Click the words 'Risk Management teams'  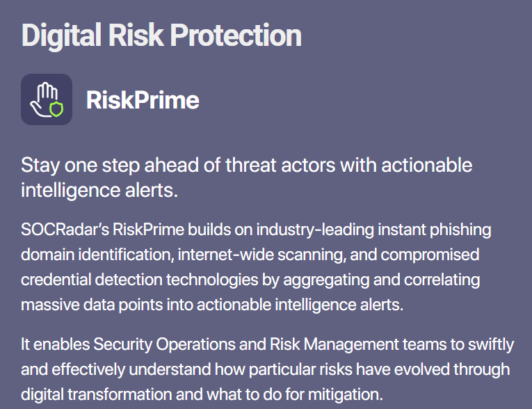pos(358,344)
